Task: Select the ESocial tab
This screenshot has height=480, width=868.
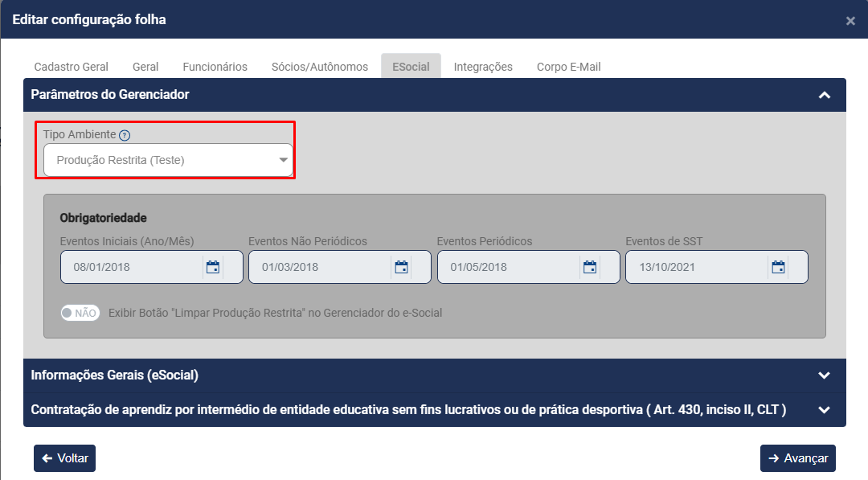Action: pyautogui.click(x=411, y=67)
